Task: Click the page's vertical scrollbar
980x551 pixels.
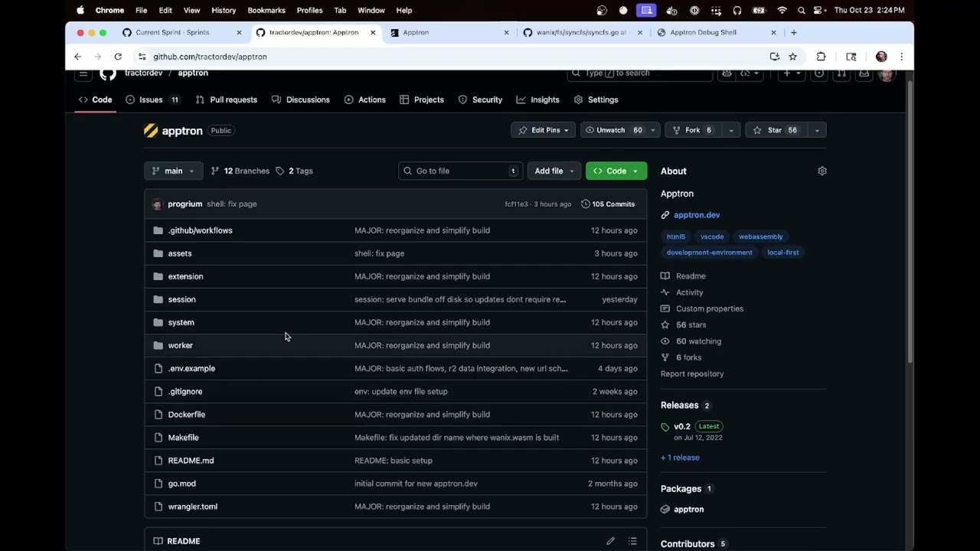Action: 910,222
